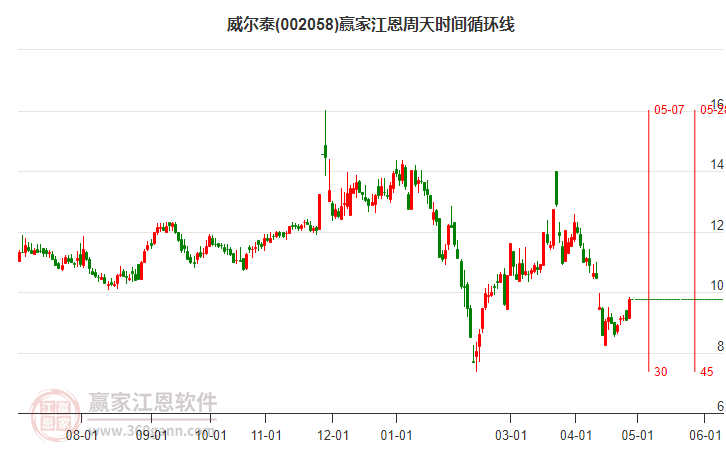Click the 10-01 date axis label
Image resolution: width=726 pixels, height=450 pixels.
211,435
